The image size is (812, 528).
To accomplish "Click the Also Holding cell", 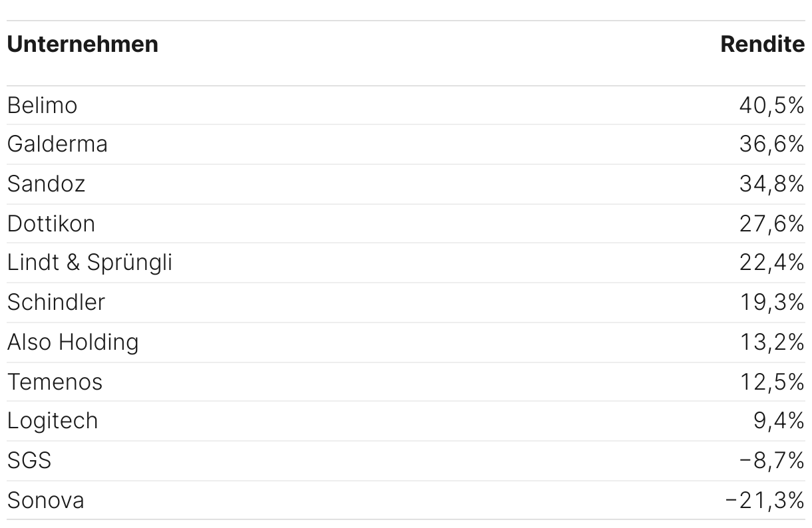I will coord(73,342).
